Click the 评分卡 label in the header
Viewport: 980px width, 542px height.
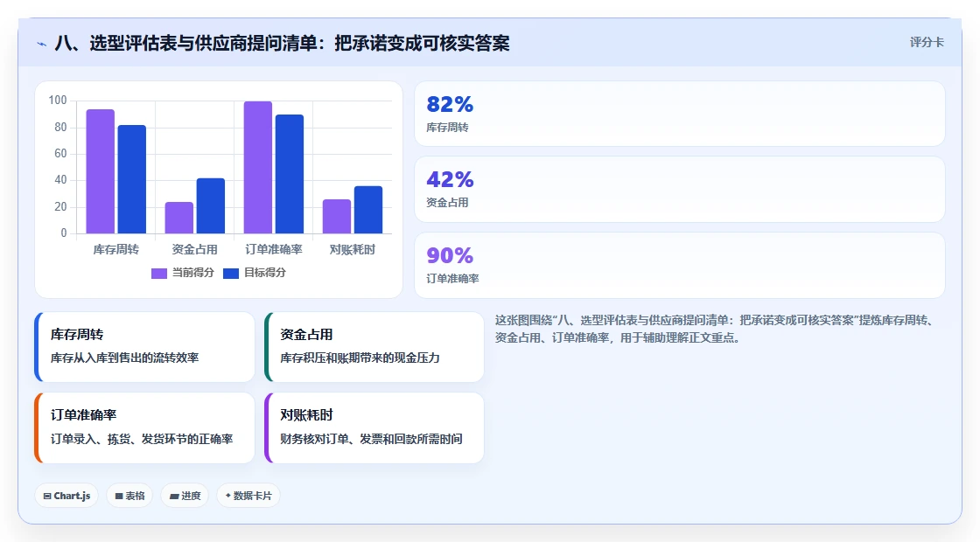pos(927,43)
